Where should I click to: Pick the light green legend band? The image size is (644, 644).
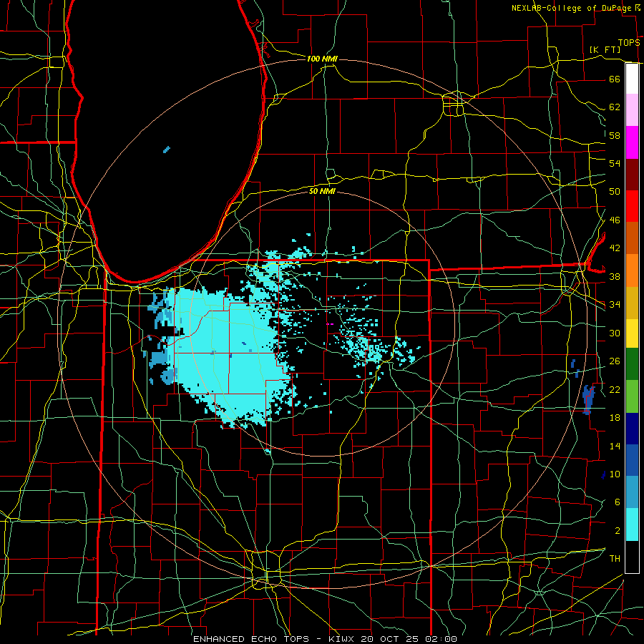tap(632, 396)
